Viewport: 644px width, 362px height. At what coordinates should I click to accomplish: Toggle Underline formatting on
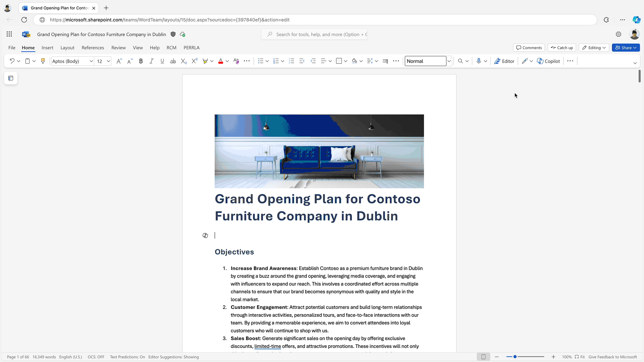[162, 61]
